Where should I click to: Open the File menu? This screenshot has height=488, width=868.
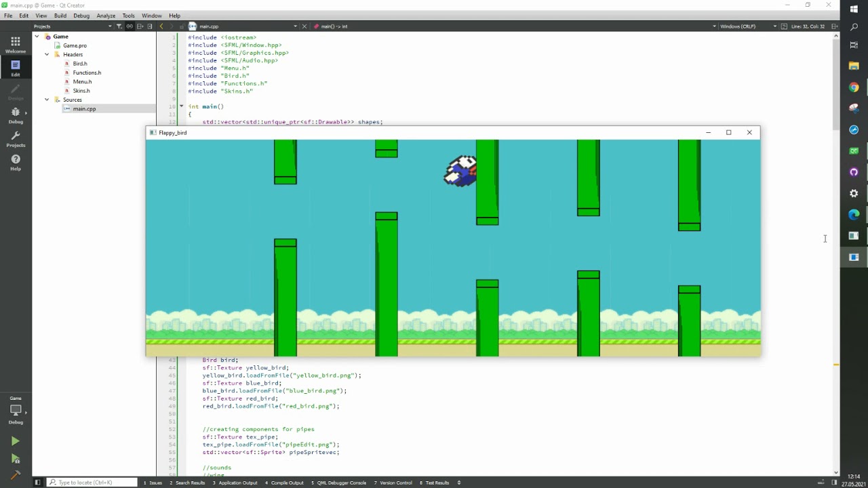[8, 16]
